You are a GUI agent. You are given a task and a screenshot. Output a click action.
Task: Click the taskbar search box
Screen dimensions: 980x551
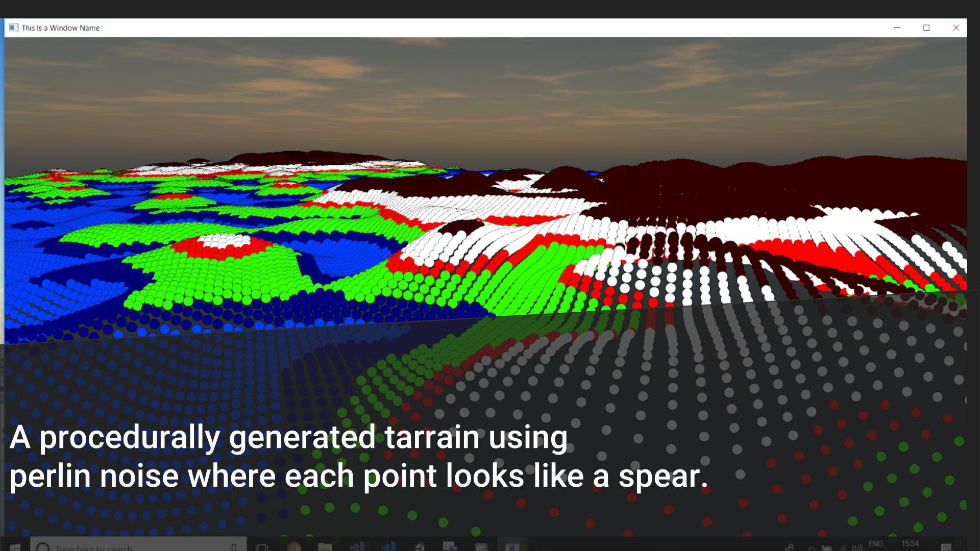[138, 546]
